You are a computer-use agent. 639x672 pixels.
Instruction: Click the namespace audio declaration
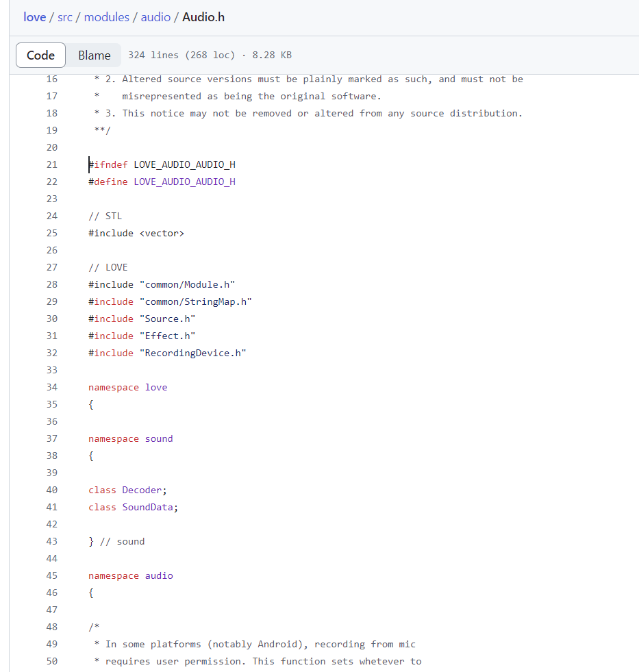[x=131, y=576]
